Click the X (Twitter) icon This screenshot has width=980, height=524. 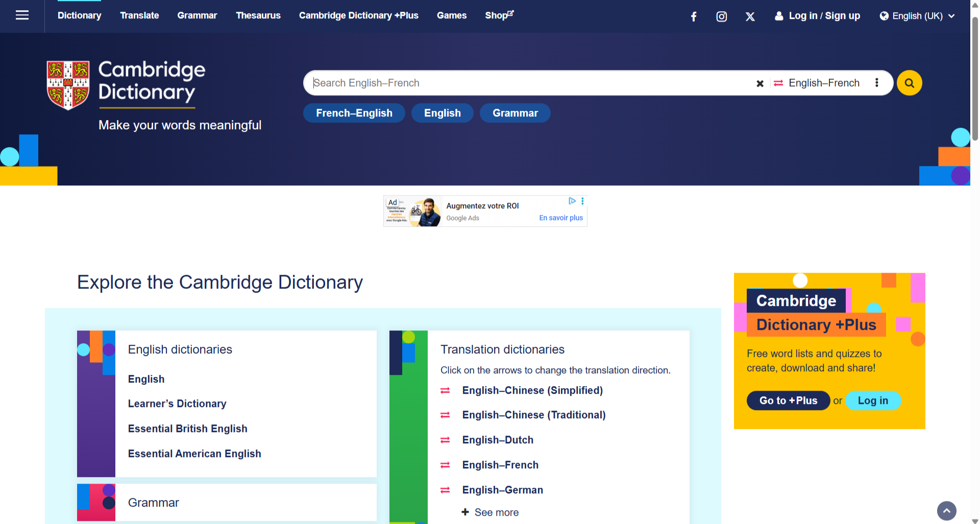pos(750,16)
